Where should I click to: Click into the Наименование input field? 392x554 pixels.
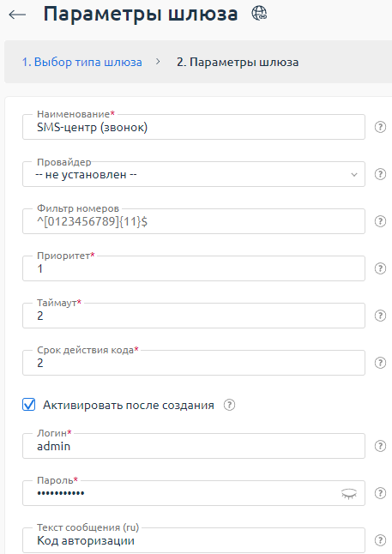tap(194, 127)
